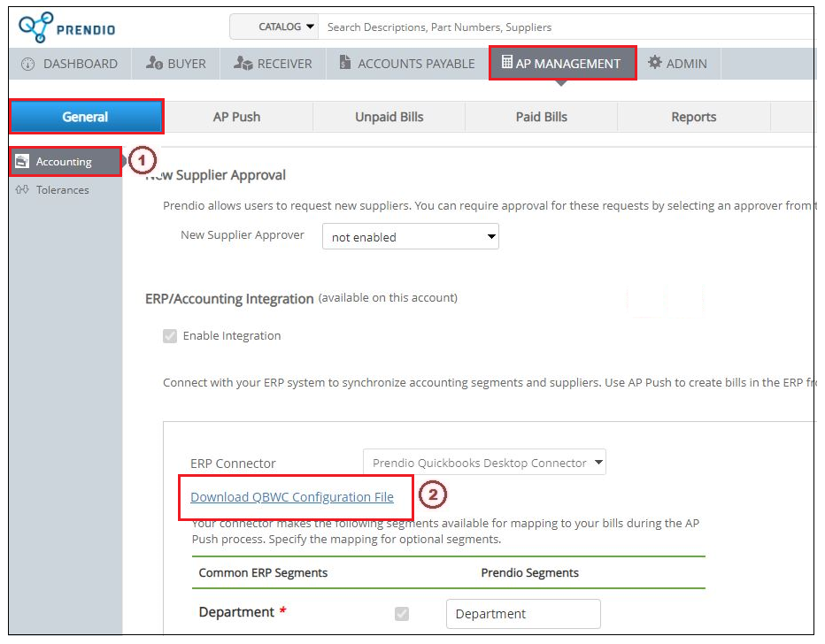The width and height of the screenshot is (825, 644).
Task: Open the Paid Bills tab
Action: [x=541, y=116]
